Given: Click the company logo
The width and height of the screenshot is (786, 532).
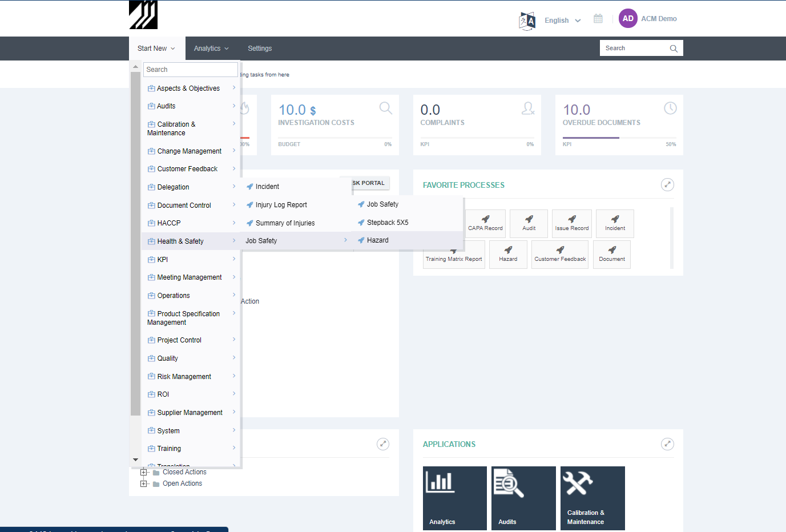Looking at the screenshot, I should click(143, 14).
